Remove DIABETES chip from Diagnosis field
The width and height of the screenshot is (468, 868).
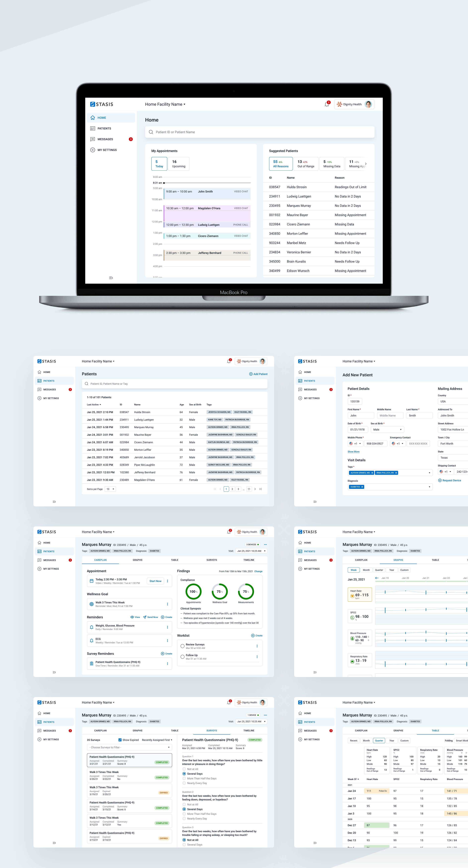[x=362, y=487]
